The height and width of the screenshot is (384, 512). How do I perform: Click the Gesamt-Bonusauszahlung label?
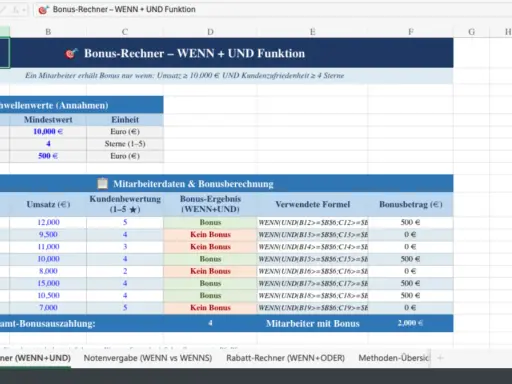click(48, 323)
